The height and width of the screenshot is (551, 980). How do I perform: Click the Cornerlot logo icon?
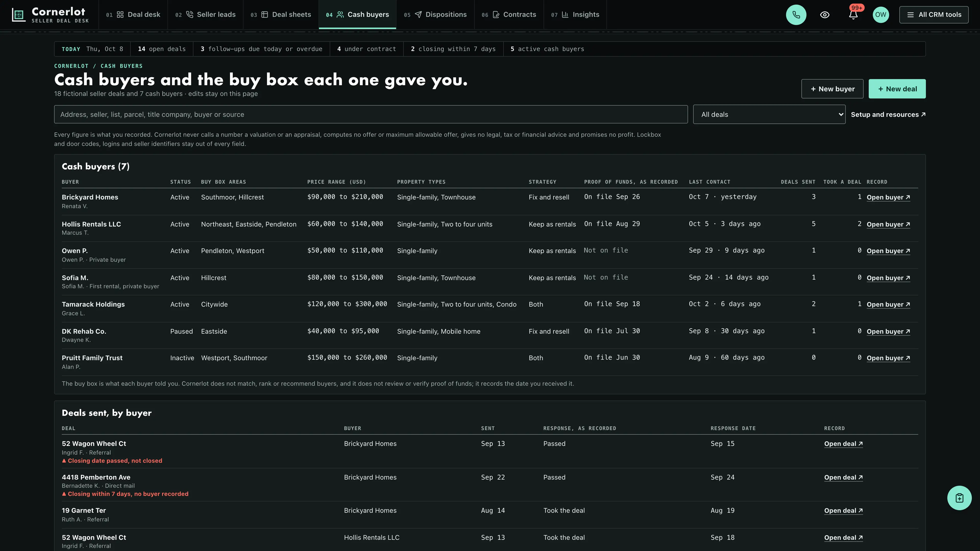(18, 15)
